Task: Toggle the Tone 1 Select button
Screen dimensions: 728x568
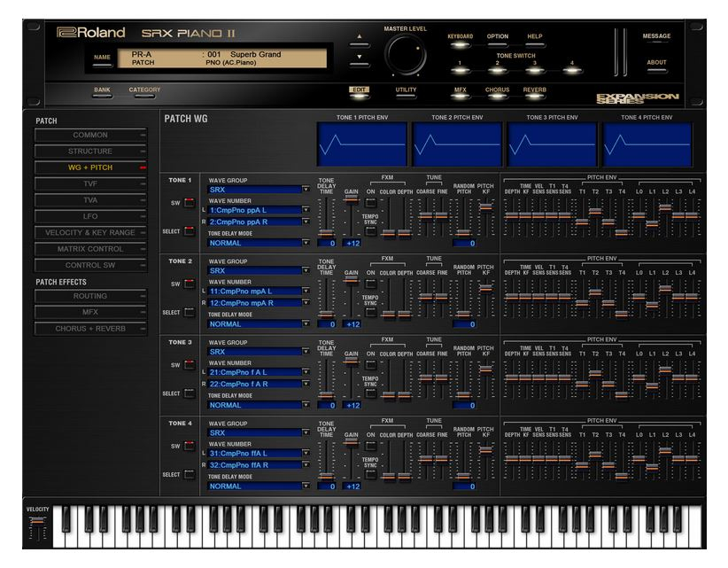Action: (190, 230)
